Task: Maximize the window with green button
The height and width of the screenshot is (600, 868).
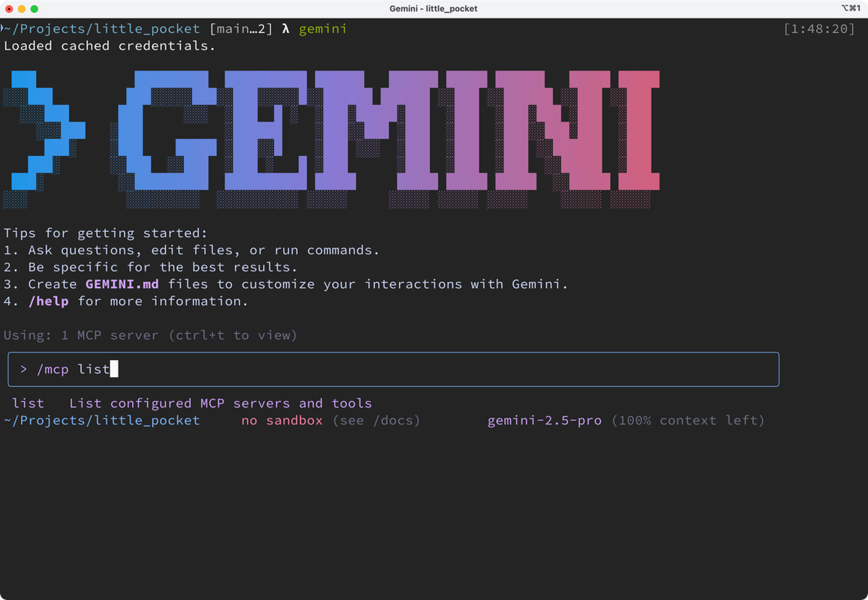Action: click(x=35, y=9)
